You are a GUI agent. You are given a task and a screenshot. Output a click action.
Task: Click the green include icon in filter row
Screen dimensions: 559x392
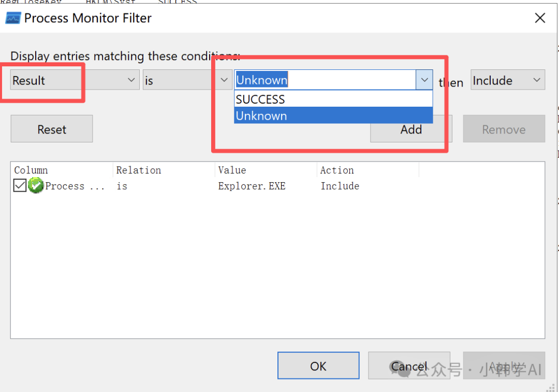point(36,185)
